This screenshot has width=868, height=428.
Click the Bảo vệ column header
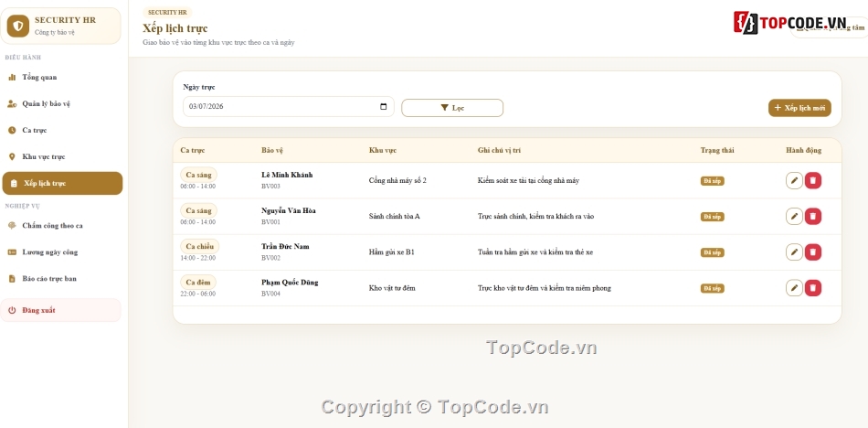pyautogui.click(x=271, y=150)
